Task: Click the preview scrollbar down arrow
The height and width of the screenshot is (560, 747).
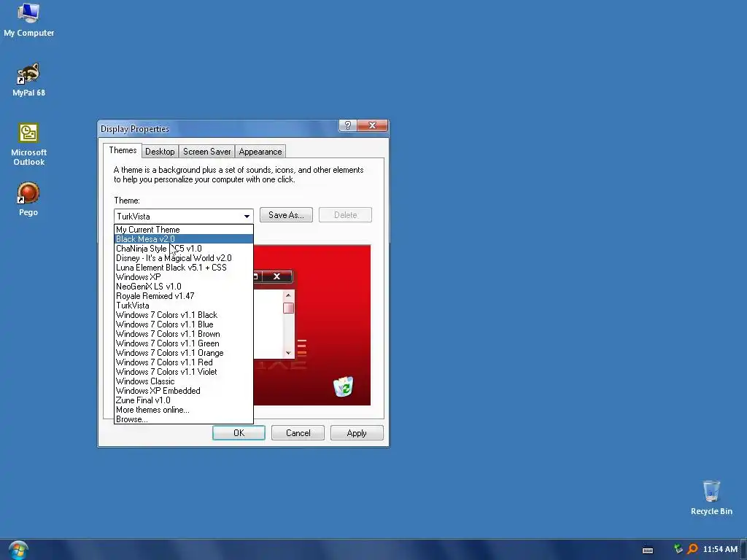Action: click(x=288, y=353)
